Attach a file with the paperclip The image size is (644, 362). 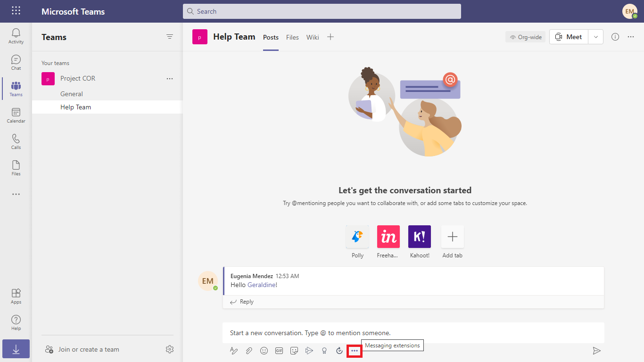(248, 351)
